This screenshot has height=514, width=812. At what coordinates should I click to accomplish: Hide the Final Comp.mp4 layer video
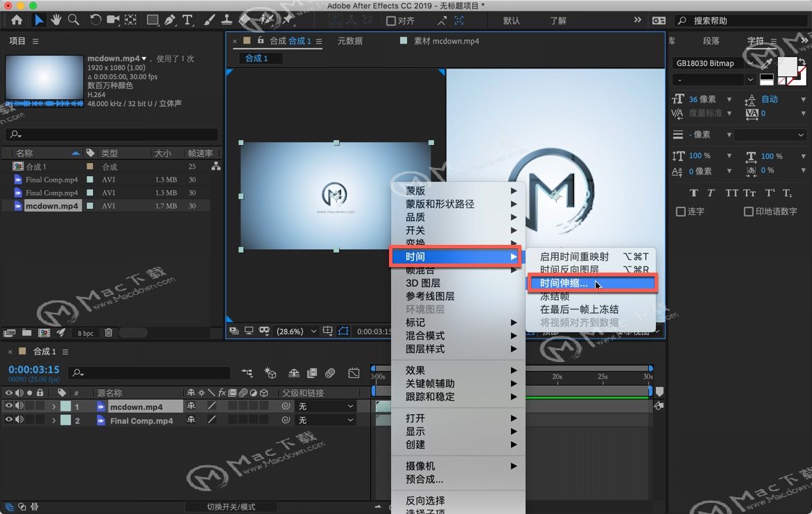[x=9, y=420]
